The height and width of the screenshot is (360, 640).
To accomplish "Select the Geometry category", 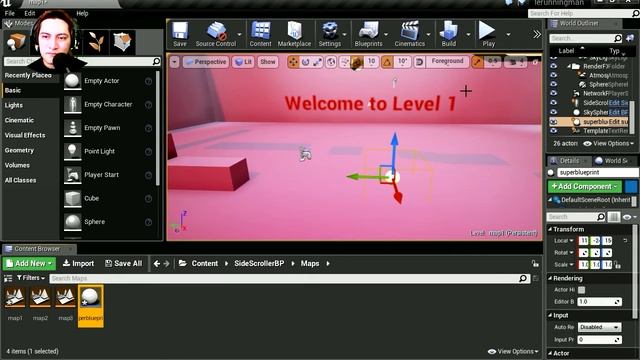I will (x=19, y=150).
